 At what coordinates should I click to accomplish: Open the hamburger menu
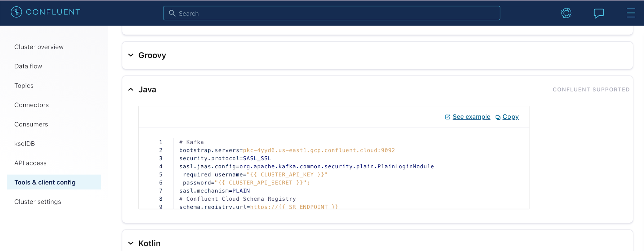tap(631, 13)
